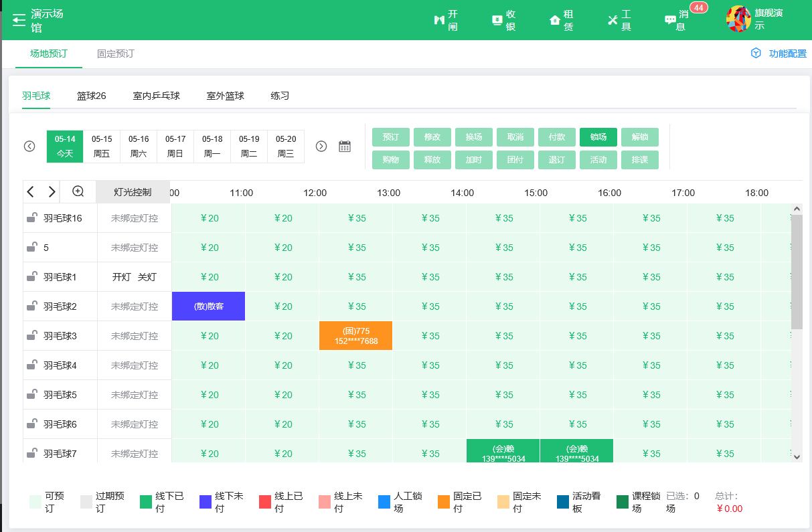Viewport: 812px width, 532px height.
Task: Open the 旗舰演示 user avatar
Action: (738, 19)
